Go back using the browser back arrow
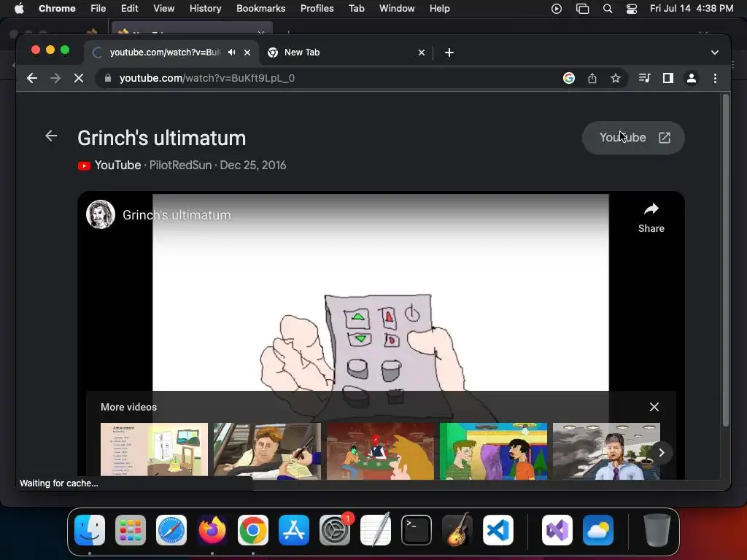This screenshot has height=560, width=747. point(32,78)
